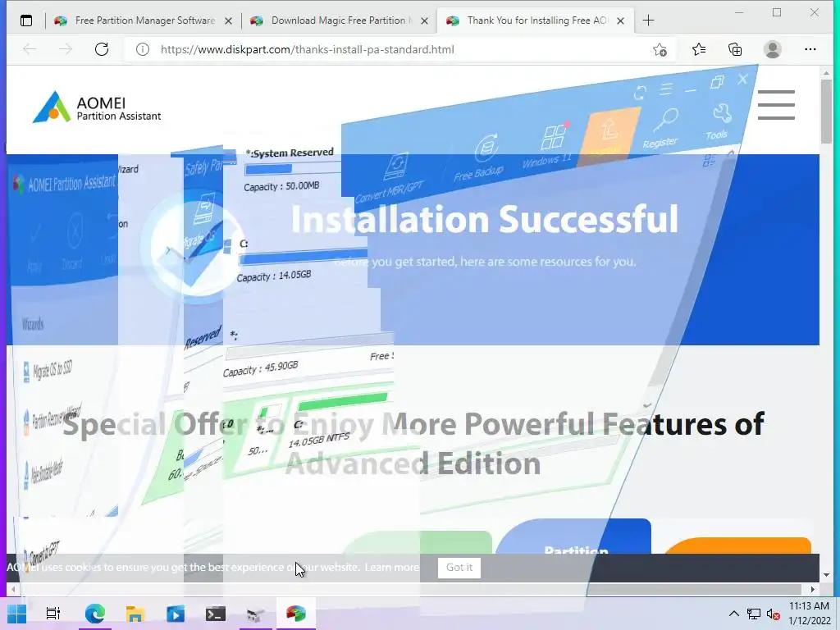
Task: Open the Favorites list
Action: (x=699, y=49)
